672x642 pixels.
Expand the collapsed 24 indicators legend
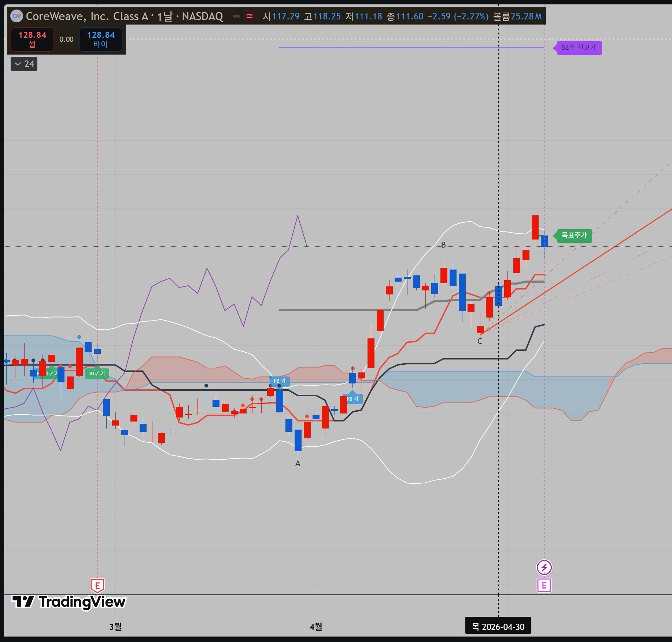pyautogui.click(x=24, y=64)
